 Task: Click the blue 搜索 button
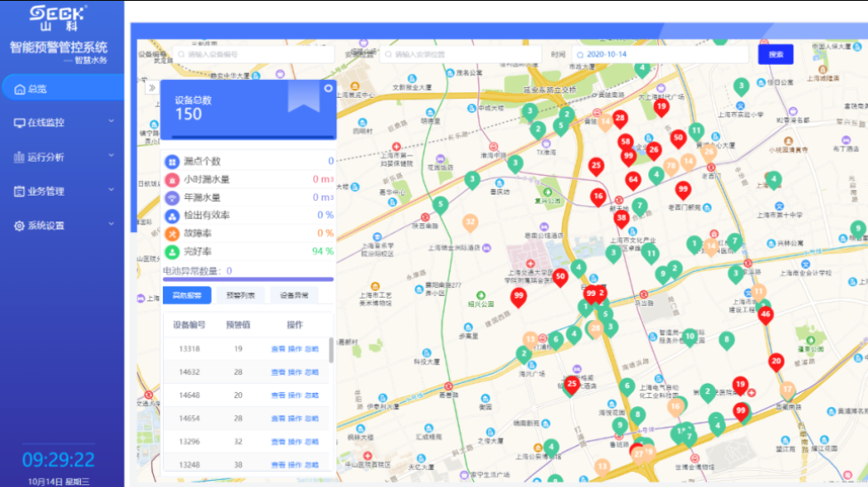(776, 54)
